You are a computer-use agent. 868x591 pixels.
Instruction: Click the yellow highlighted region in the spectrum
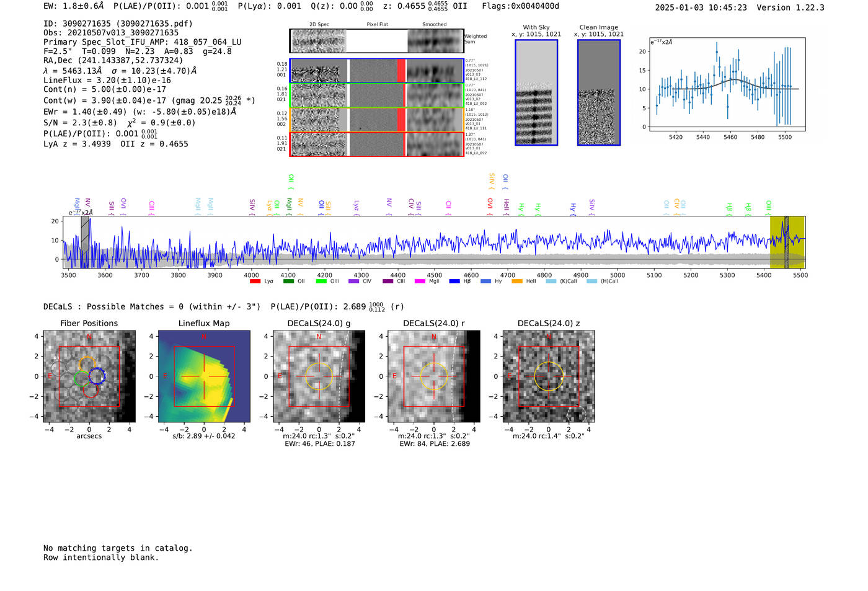(787, 242)
